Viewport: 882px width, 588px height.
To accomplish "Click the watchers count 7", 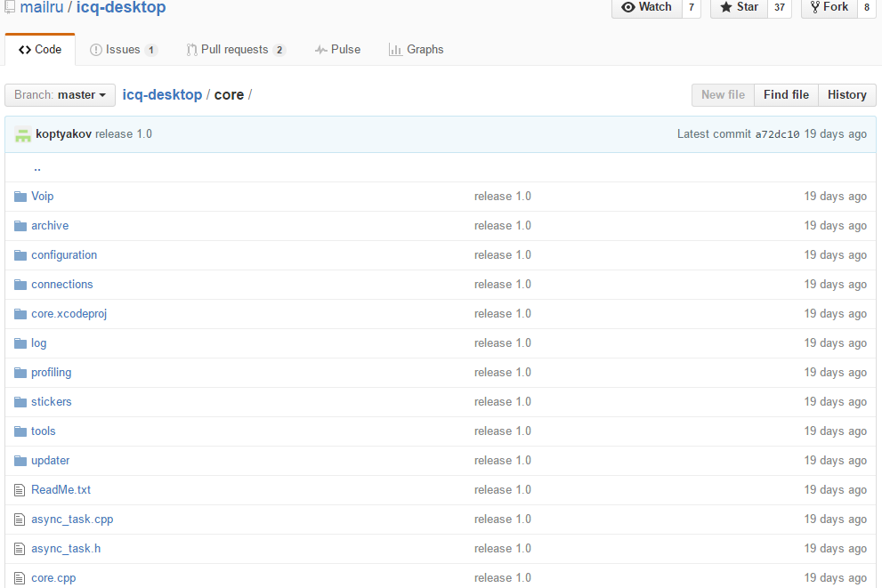I will [x=692, y=7].
